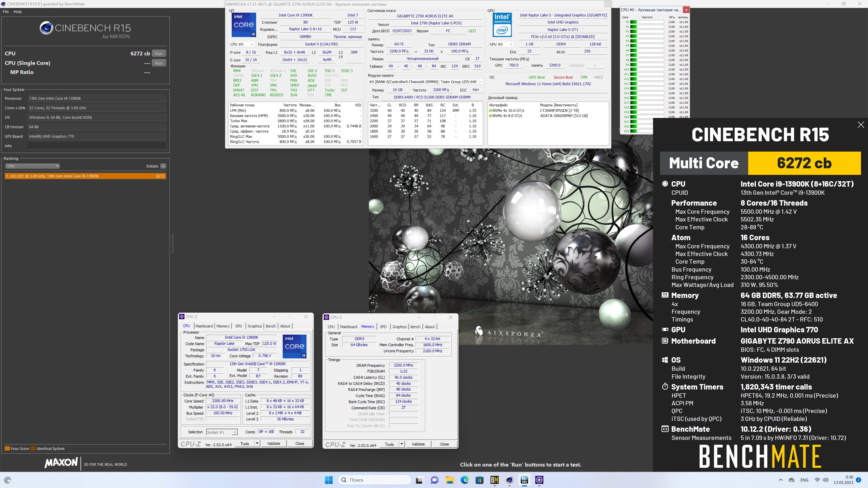Switch to BenchMate via its BM taskbar icon

[494, 480]
